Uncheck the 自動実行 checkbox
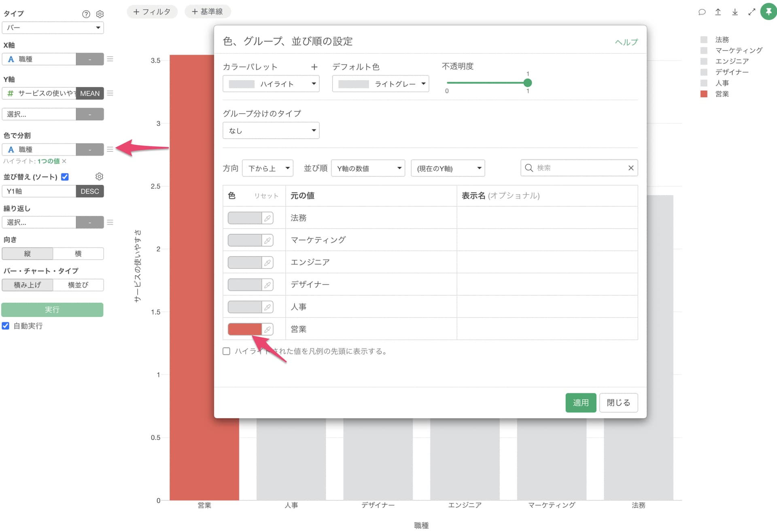The height and width of the screenshot is (532, 777). point(6,326)
